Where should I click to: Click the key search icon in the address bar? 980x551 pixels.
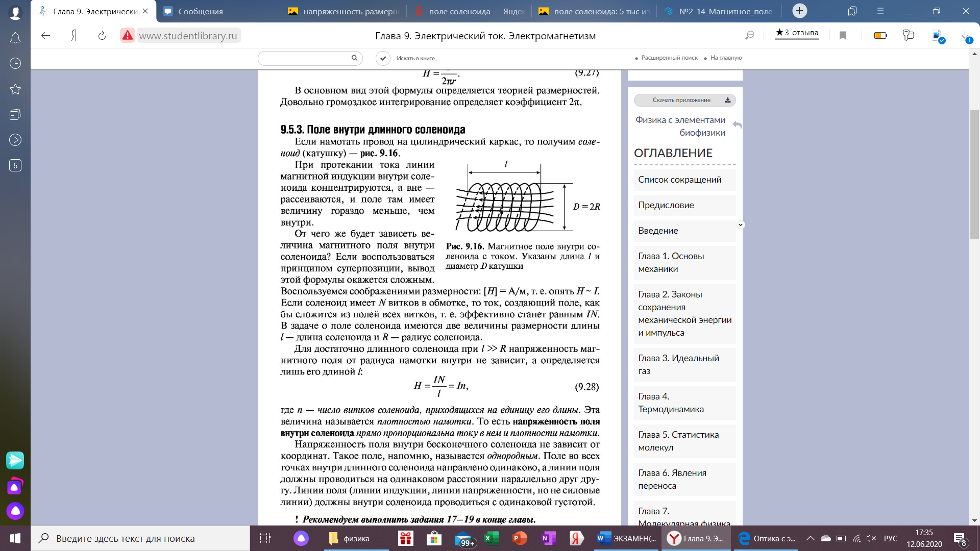coord(750,35)
